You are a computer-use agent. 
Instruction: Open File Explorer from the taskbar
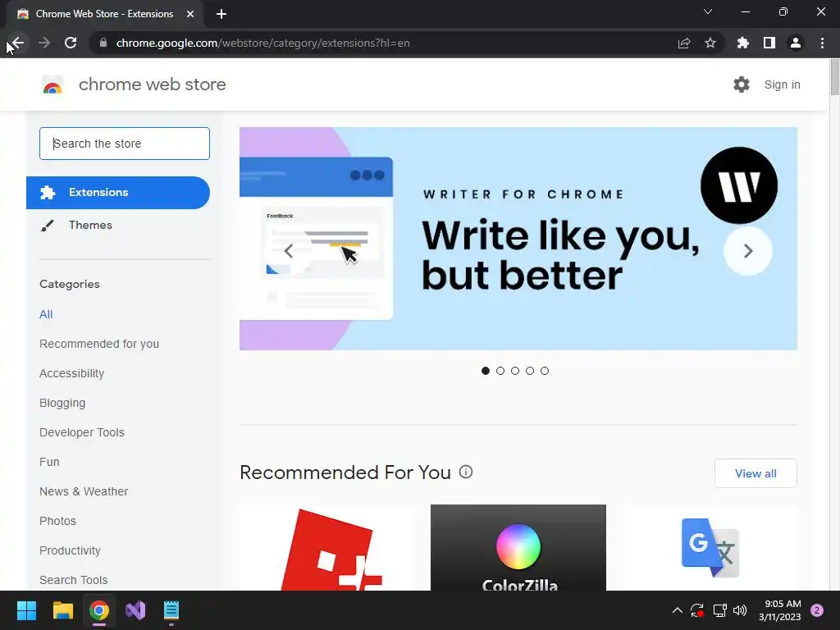pos(62,610)
